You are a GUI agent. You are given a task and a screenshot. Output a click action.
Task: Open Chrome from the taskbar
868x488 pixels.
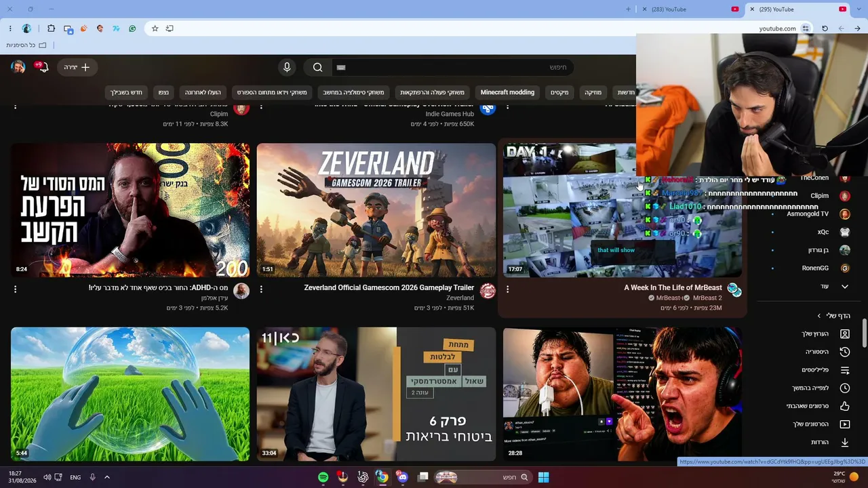[382, 477]
